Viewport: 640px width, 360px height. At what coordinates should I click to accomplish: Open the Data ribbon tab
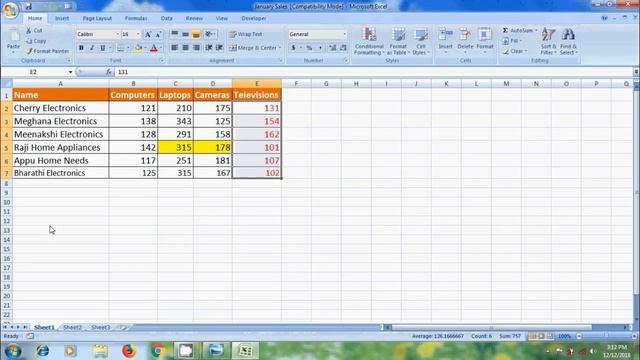167,18
